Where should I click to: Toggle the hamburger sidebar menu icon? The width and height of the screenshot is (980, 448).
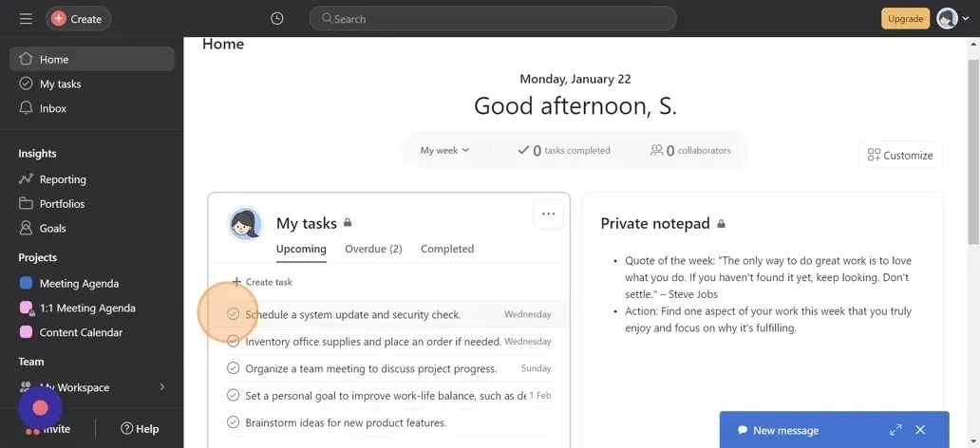tap(26, 19)
